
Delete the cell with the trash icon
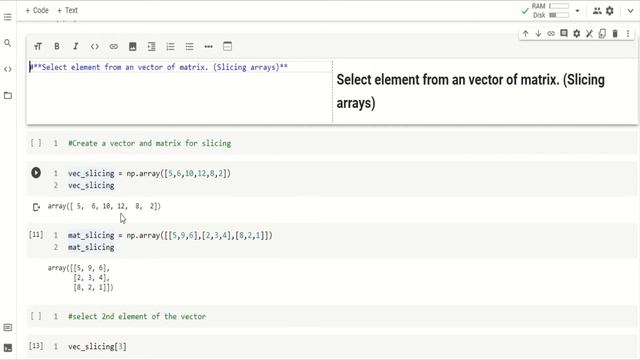615,33
